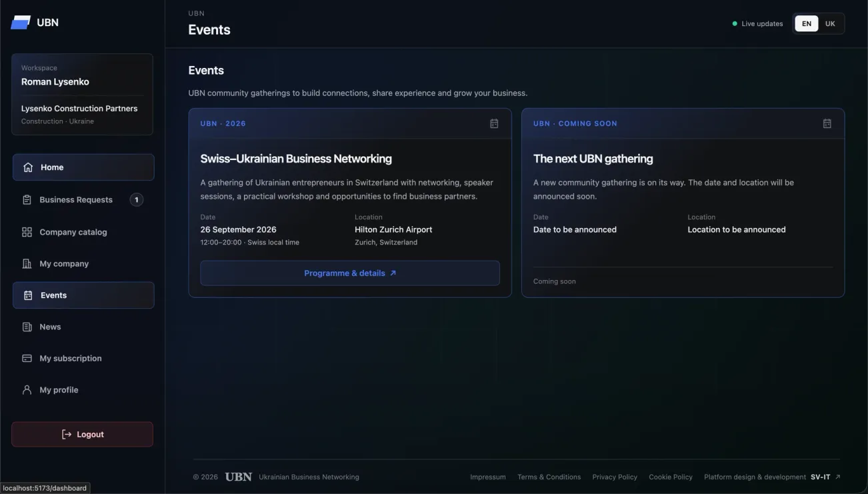
Task: Click the My profile person icon
Action: [x=27, y=390]
